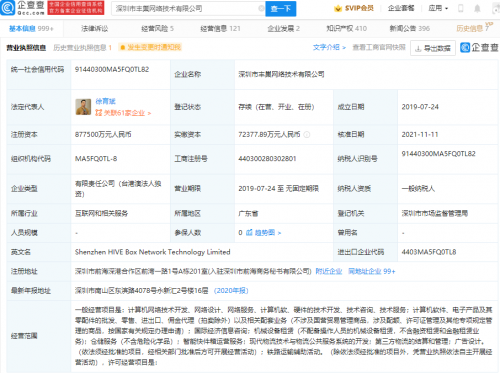This screenshot has height=373, width=500.
Task: Select the bell icon beside 发生变更时通知我
Action: tap(122, 47)
